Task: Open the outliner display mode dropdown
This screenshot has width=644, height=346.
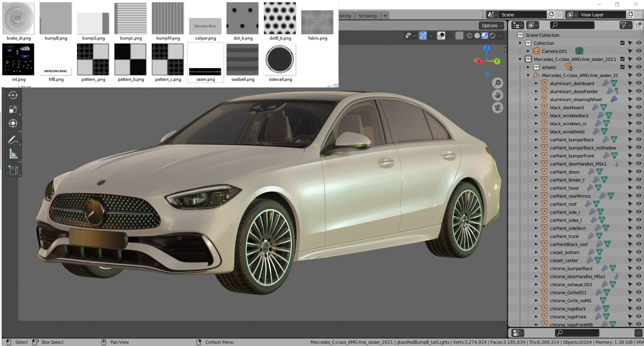Action: click(533, 25)
